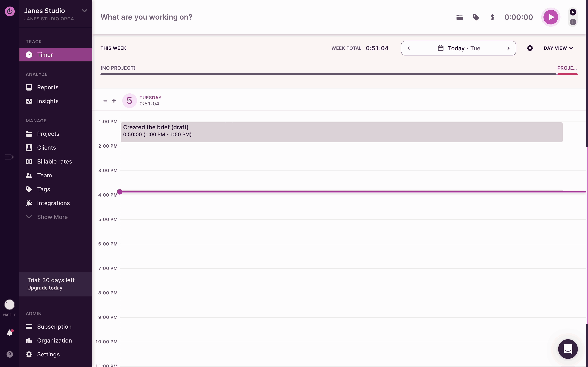Go to previous day arrow
The width and height of the screenshot is (588, 367).
(x=409, y=48)
